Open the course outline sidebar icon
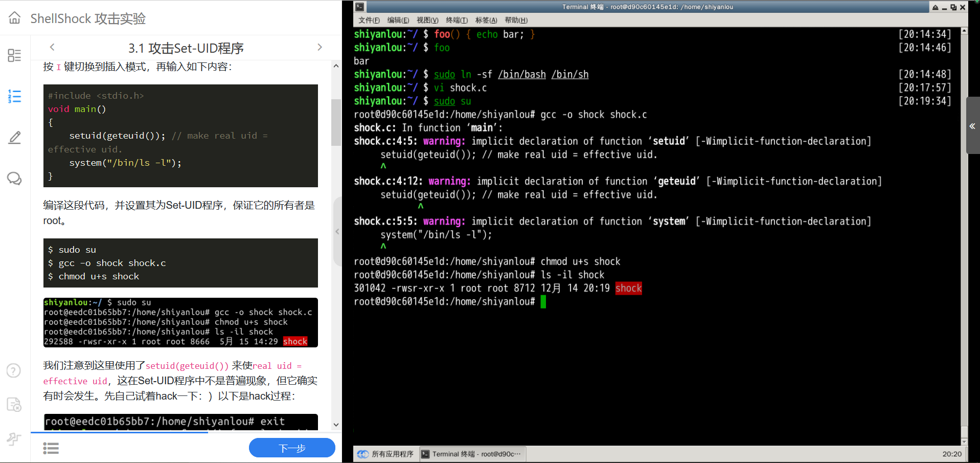The width and height of the screenshot is (980, 463). (14, 55)
